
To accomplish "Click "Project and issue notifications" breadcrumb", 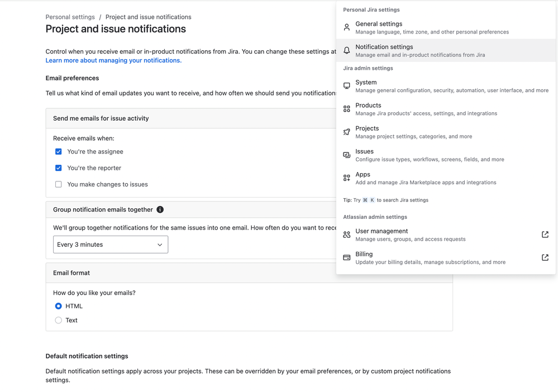I will 149,17.
